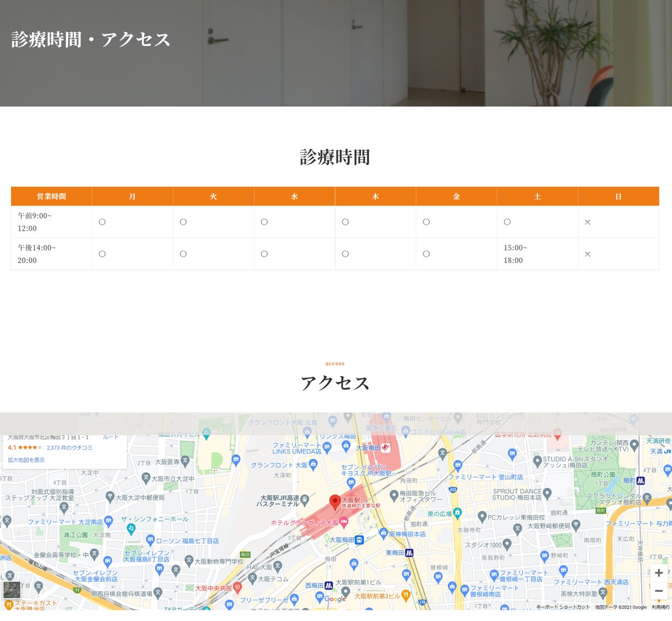Click the ファミリーマート 堂山町店 store marker

(x=458, y=467)
